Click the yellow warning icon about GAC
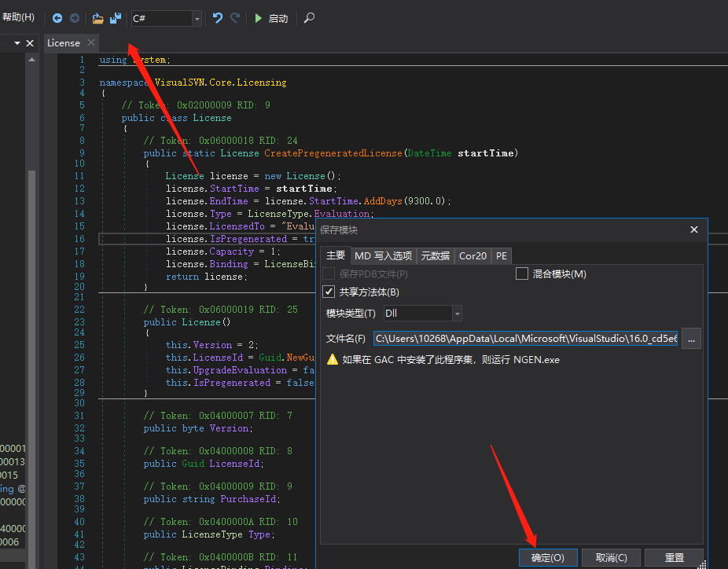The height and width of the screenshot is (569, 728). 333,359
